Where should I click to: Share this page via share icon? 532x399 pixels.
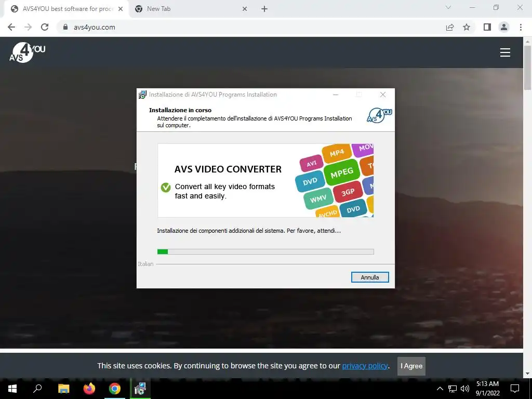point(450,27)
